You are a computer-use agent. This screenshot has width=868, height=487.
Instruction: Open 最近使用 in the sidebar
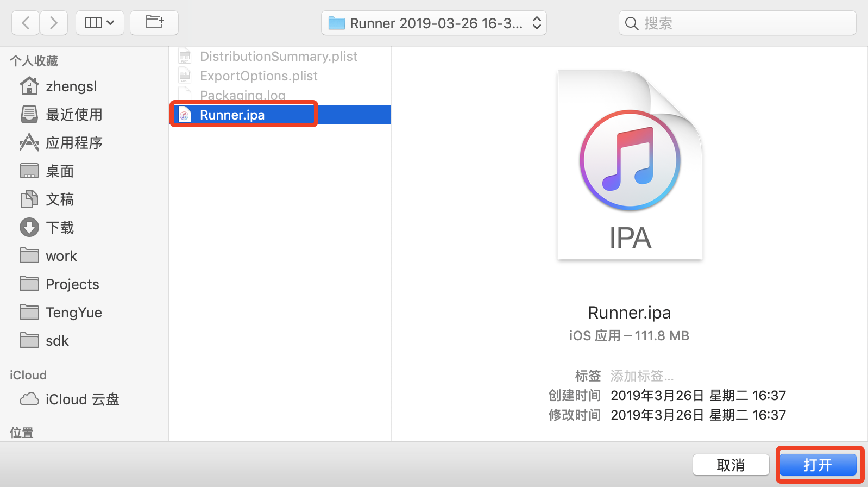(x=74, y=115)
